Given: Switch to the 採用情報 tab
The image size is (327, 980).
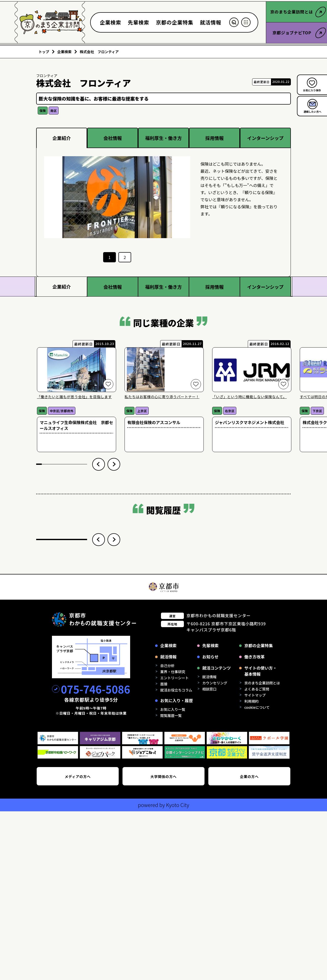Looking at the screenshot, I should click(214, 138).
